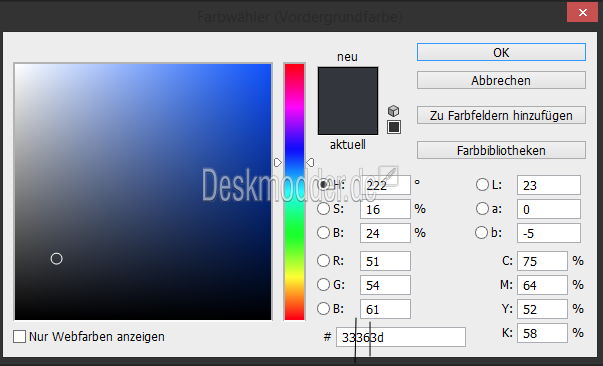
Task: Select the G green radio button
Action: pos(323,284)
